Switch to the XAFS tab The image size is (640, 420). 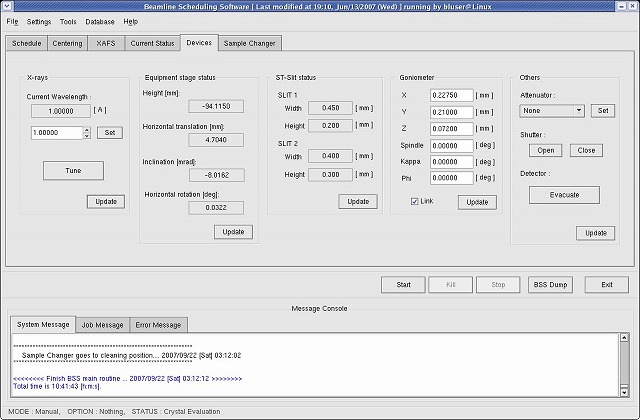click(106, 43)
